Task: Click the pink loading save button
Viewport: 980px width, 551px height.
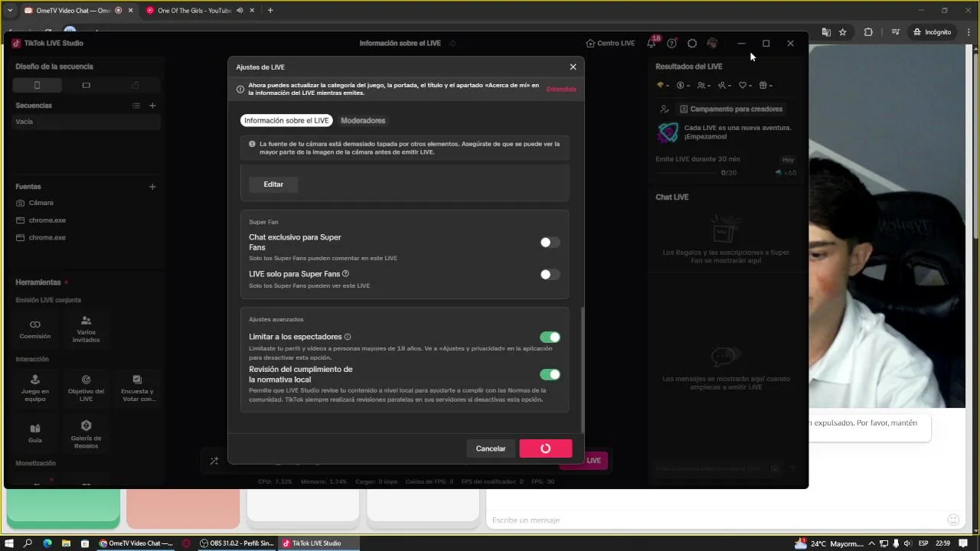Action: point(545,448)
